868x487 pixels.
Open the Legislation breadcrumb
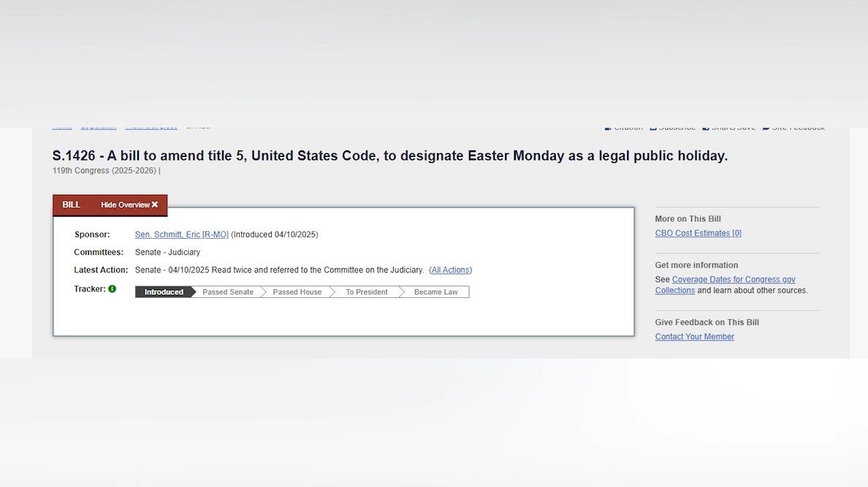pos(99,126)
